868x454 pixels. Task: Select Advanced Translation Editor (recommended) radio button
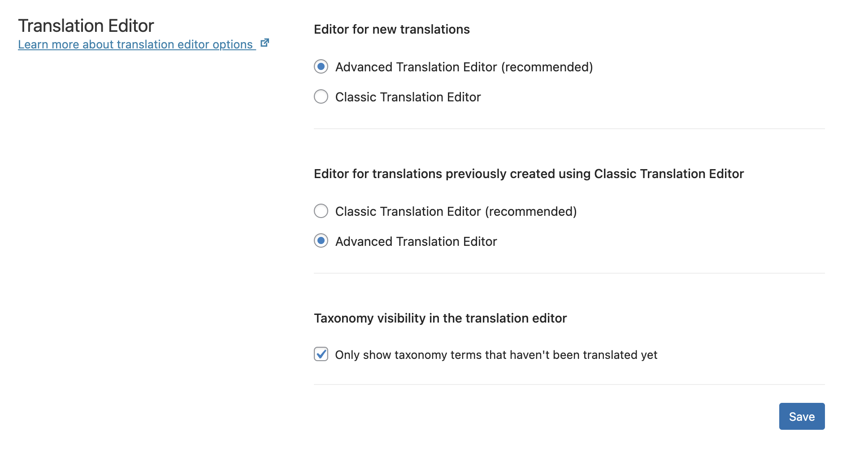321,67
